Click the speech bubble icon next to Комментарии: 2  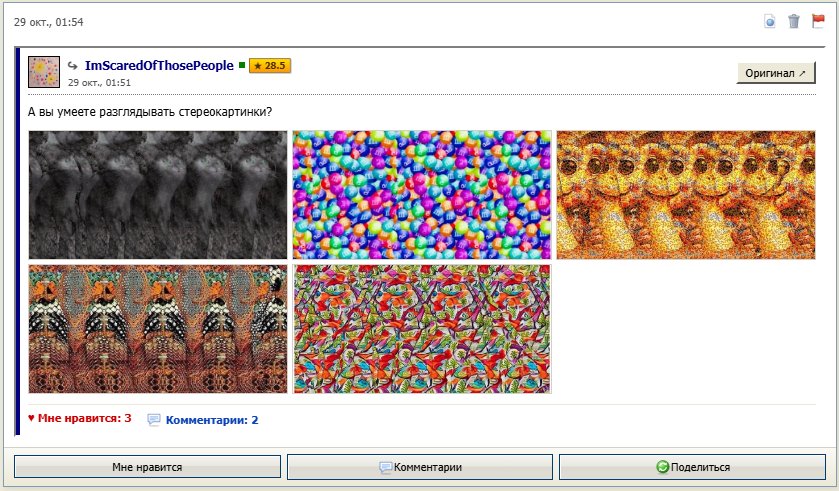click(154, 420)
